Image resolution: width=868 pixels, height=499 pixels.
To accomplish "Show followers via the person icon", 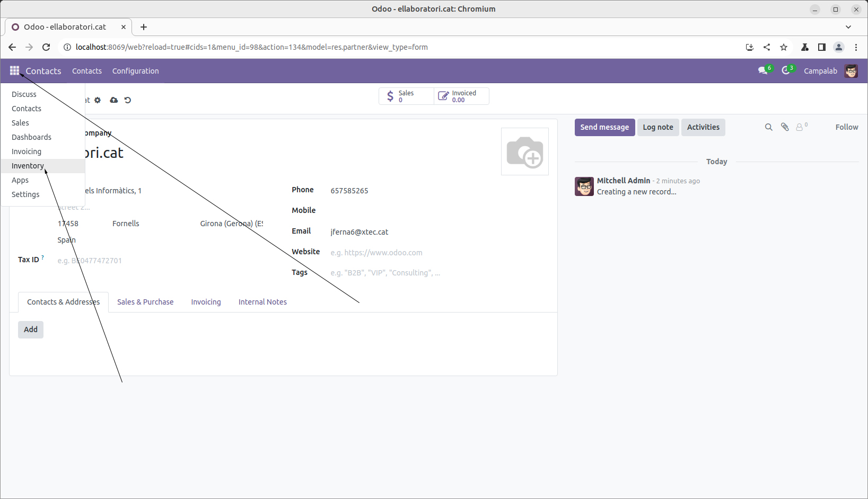I will pos(800,127).
